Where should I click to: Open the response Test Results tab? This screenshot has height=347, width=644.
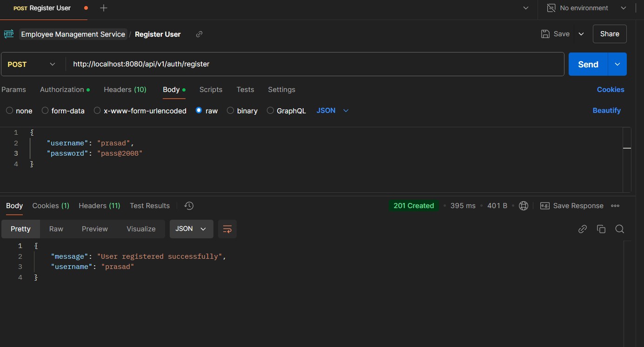(x=150, y=206)
